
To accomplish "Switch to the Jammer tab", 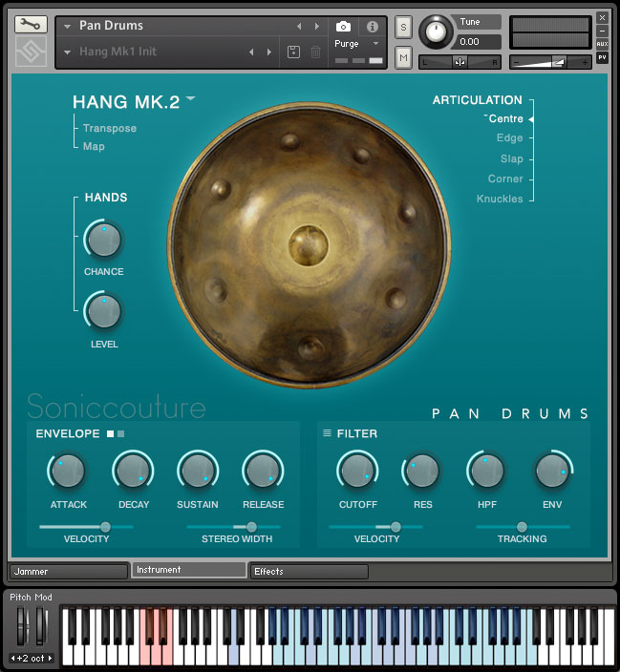I will pyautogui.click(x=68, y=571).
